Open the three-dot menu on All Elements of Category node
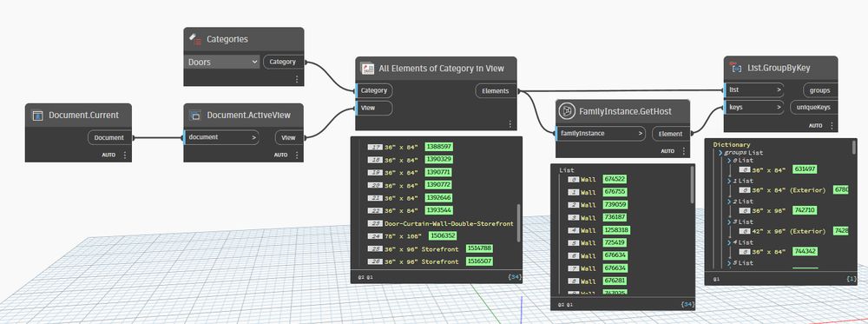The image size is (868, 324). [510, 124]
